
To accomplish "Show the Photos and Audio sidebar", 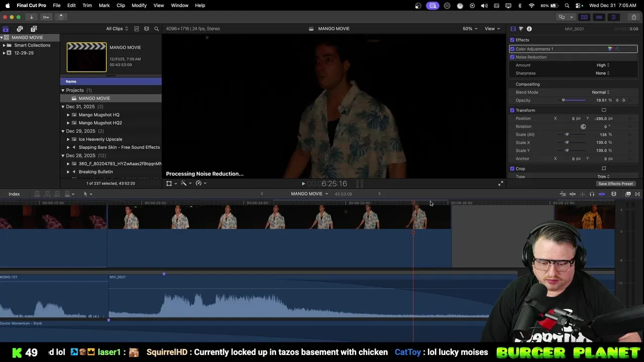I will coord(20,29).
